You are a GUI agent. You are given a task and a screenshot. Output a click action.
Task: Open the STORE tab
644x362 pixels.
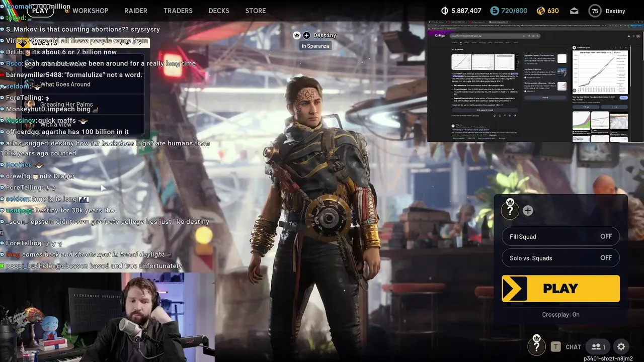(x=256, y=11)
